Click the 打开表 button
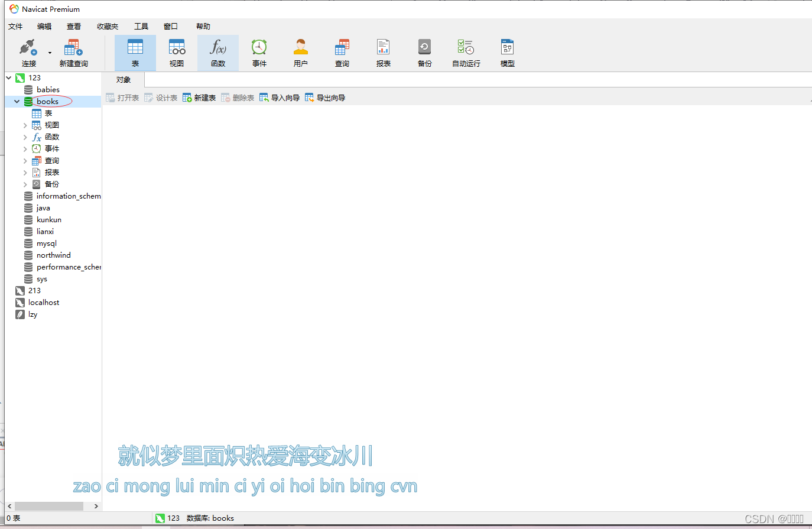Viewport: 812px width, 529px height. (x=122, y=98)
